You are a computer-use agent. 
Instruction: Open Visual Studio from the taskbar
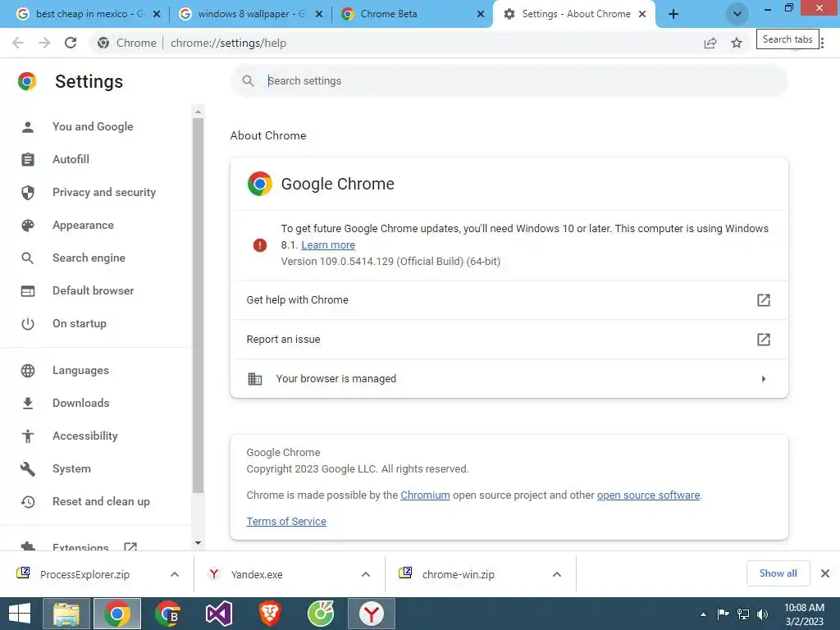coord(219,614)
